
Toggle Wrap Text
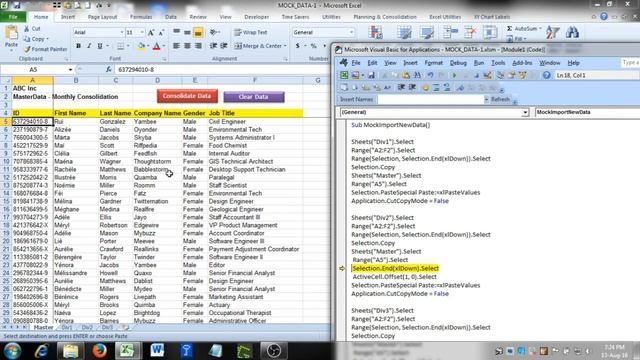click(251, 32)
